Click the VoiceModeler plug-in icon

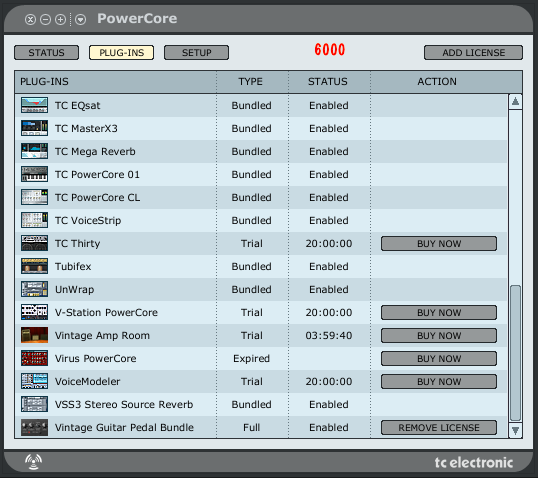click(x=34, y=381)
